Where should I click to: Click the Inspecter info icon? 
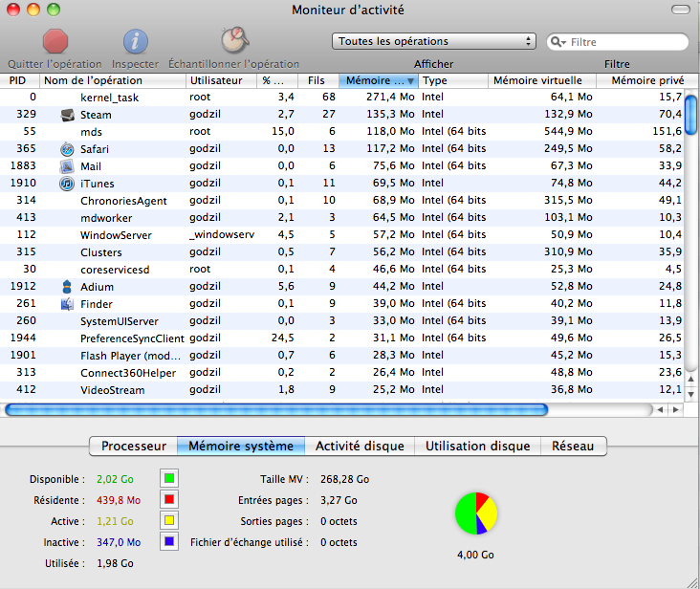[x=136, y=41]
